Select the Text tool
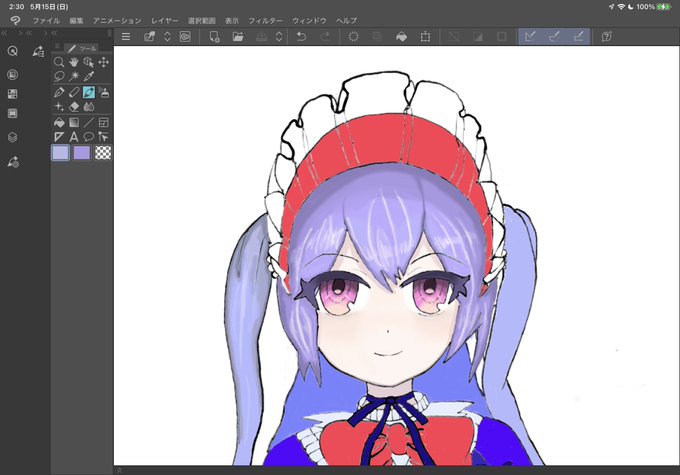680x475 pixels. point(74,137)
